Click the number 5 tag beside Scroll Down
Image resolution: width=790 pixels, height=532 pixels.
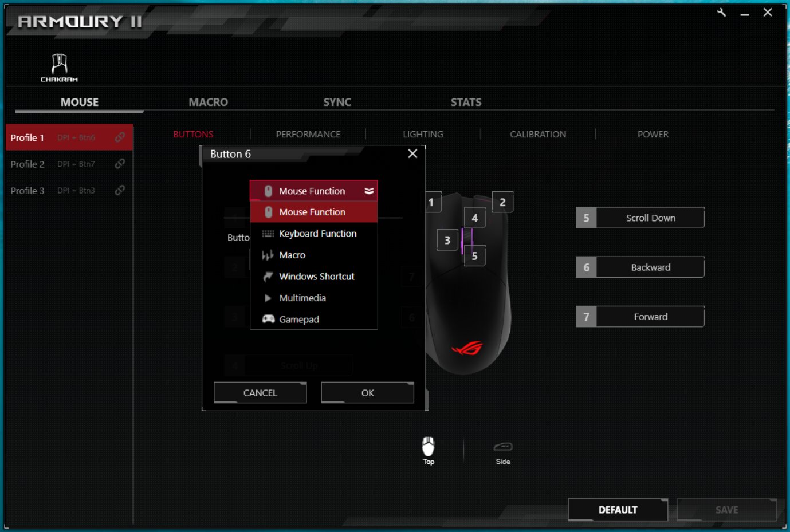(x=586, y=218)
